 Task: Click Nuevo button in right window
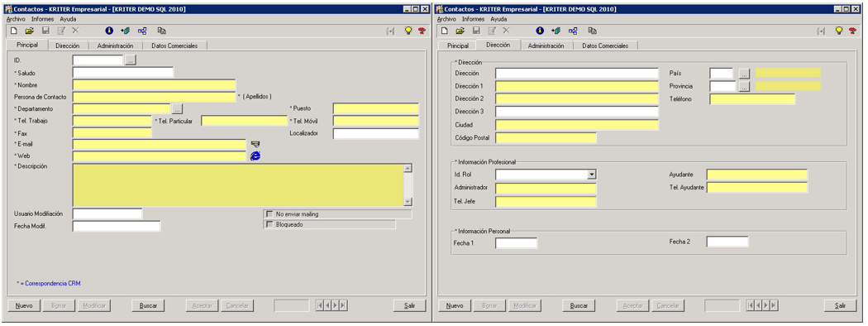pyautogui.click(x=455, y=305)
